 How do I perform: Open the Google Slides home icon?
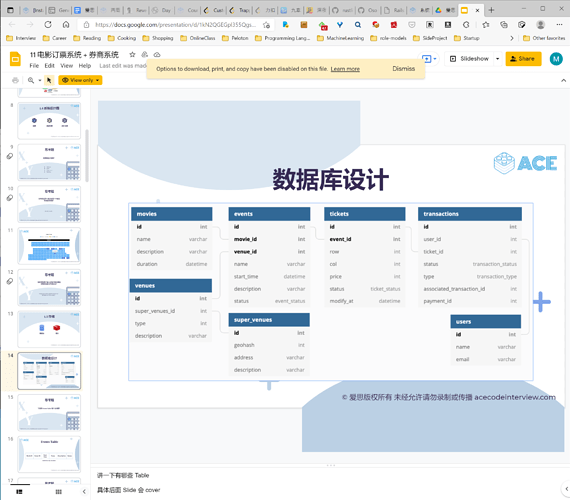pyautogui.click(x=15, y=59)
